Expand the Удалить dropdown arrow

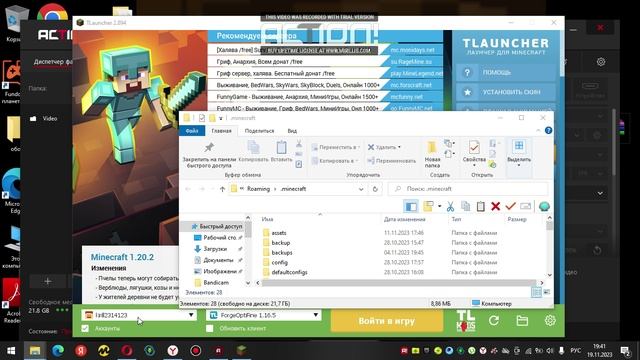coord(399,147)
